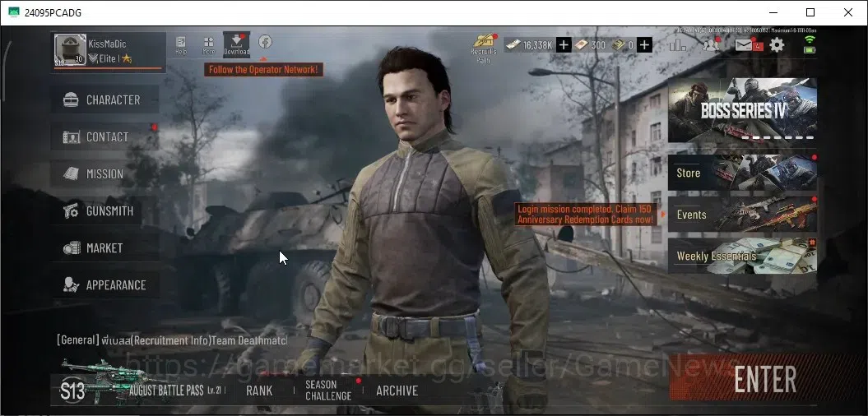Open the Facebook icon
This screenshot has height=416, width=868.
265,41
